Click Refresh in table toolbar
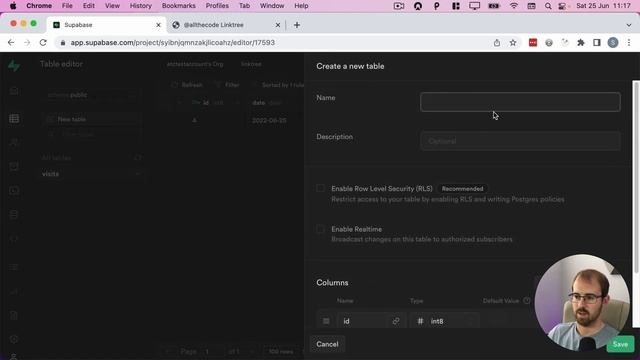Viewport: 640px width, 360px height. click(x=187, y=85)
